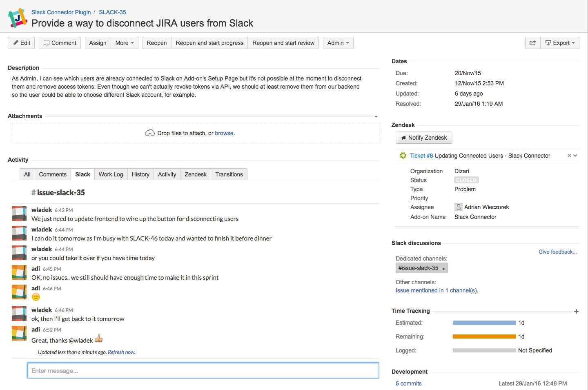Click the #issue-slack-35 channel heading

click(x=58, y=192)
